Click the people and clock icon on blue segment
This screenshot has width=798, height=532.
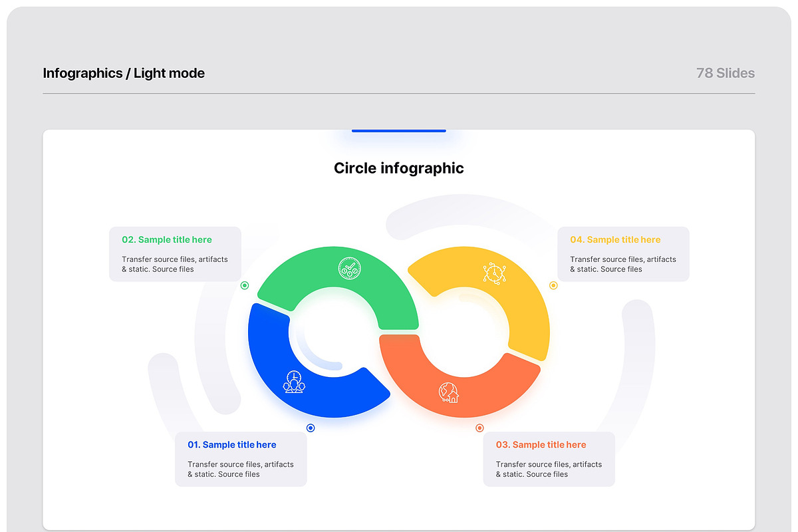294,382
